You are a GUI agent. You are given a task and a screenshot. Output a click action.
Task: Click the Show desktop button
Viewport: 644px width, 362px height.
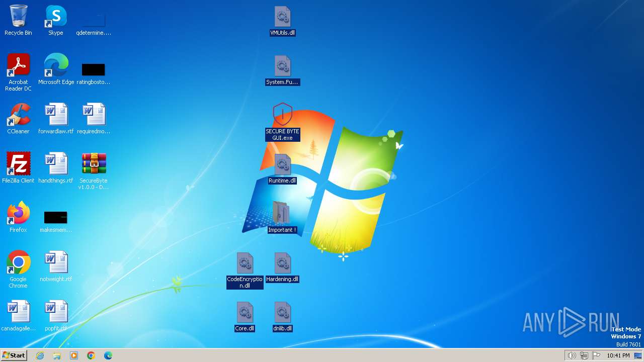[638, 355]
